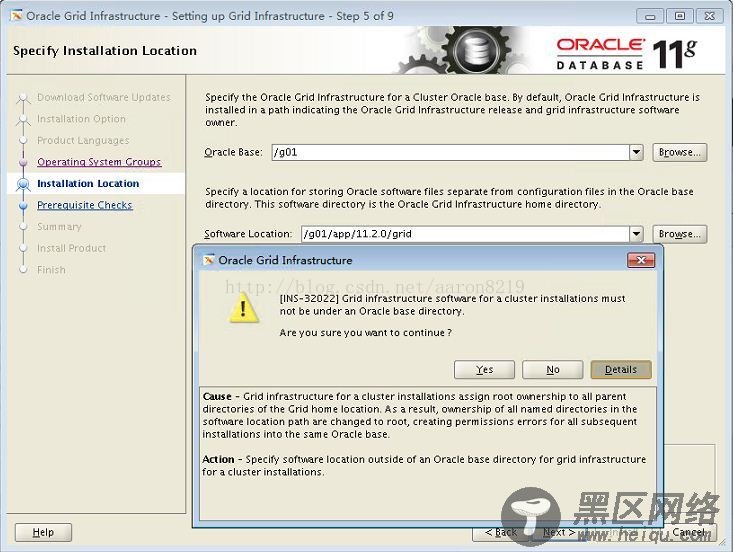
Task: Click the Summary step
Action: pos(59,226)
